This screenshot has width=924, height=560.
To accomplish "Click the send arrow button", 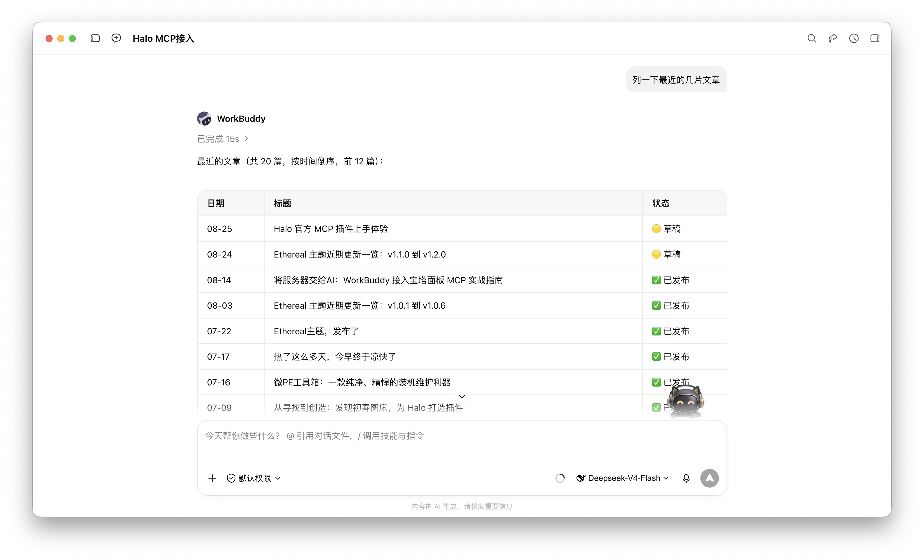I will tap(710, 478).
